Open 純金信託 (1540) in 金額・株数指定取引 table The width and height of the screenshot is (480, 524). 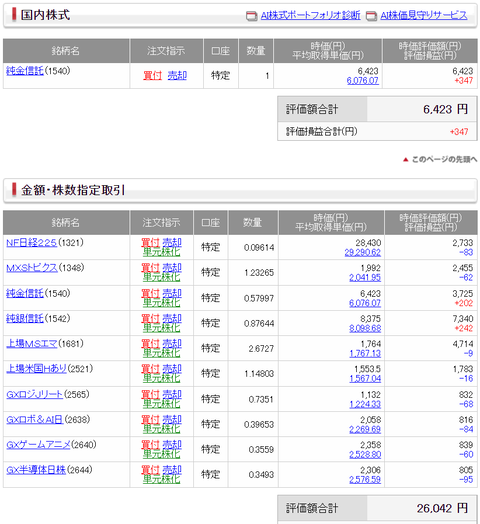point(25,293)
